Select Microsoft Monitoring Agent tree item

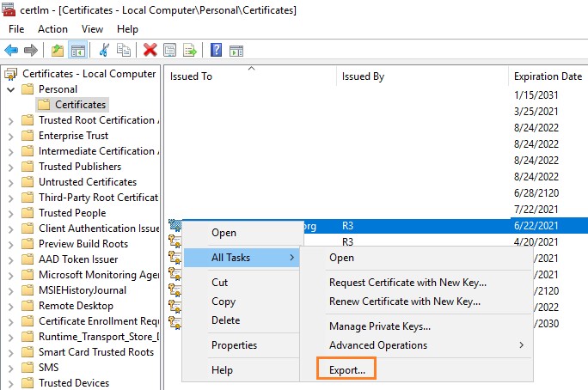99,275
